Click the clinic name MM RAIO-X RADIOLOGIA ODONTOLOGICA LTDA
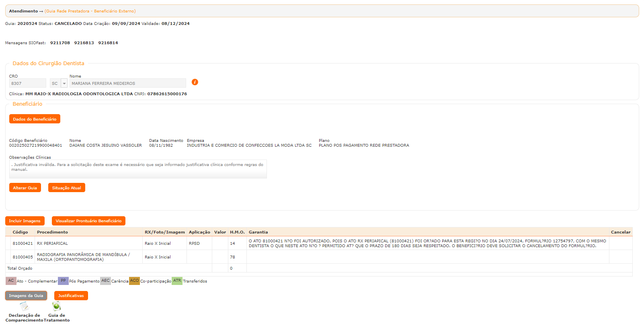The image size is (644, 336). point(79,94)
